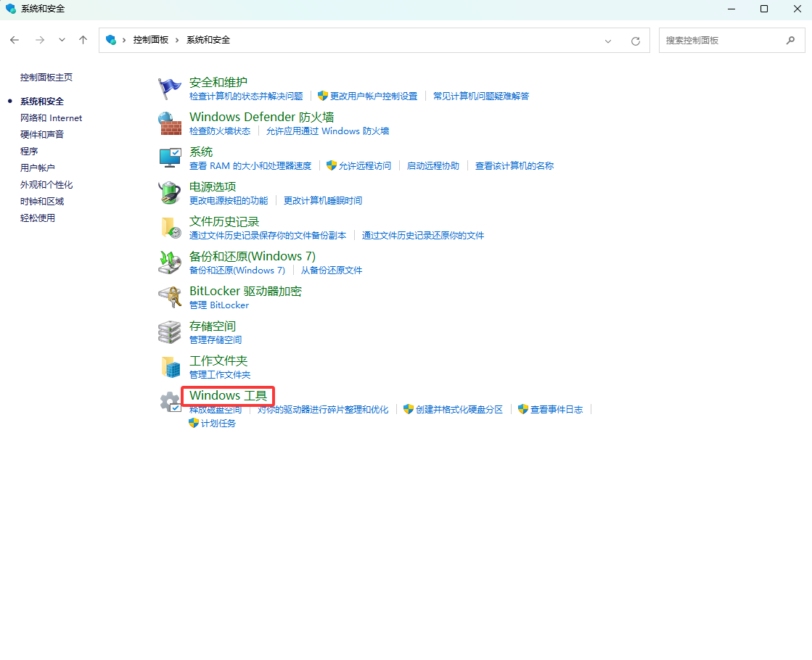Viewport: 812px width, 660px height.
Task: Open the 文件历史记录 heading
Action: click(x=223, y=221)
